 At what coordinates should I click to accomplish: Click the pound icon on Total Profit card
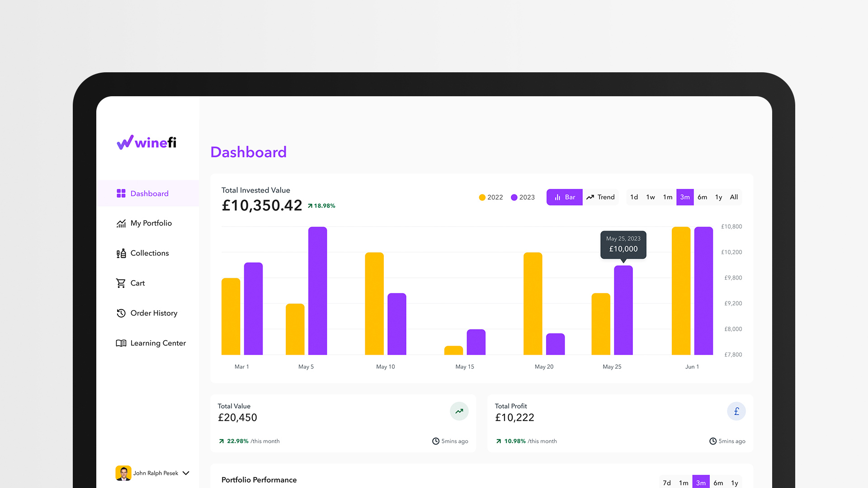click(x=736, y=411)
